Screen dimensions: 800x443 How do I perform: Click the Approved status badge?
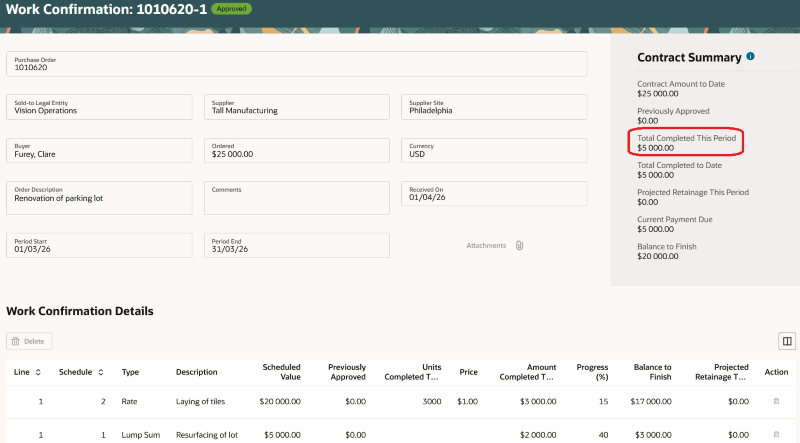(231, 9)
